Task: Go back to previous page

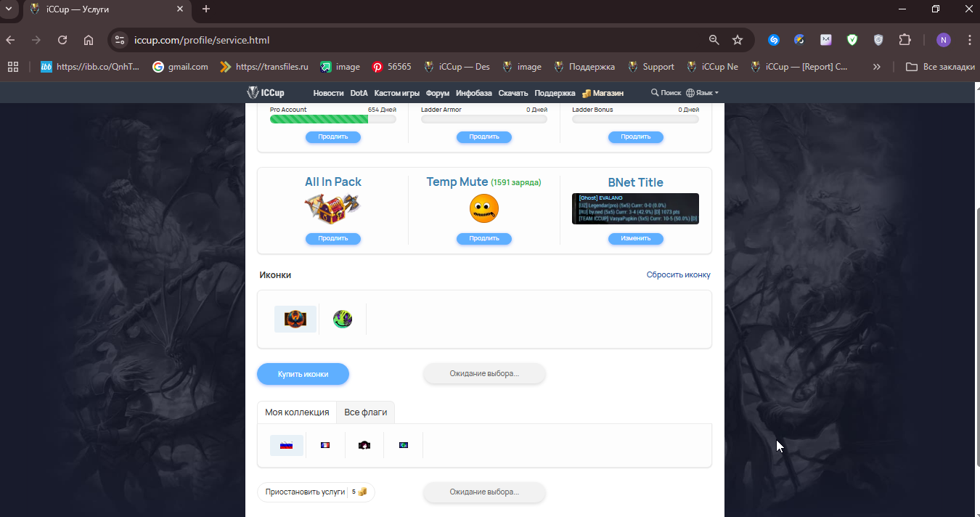Action: click(10, 40)
